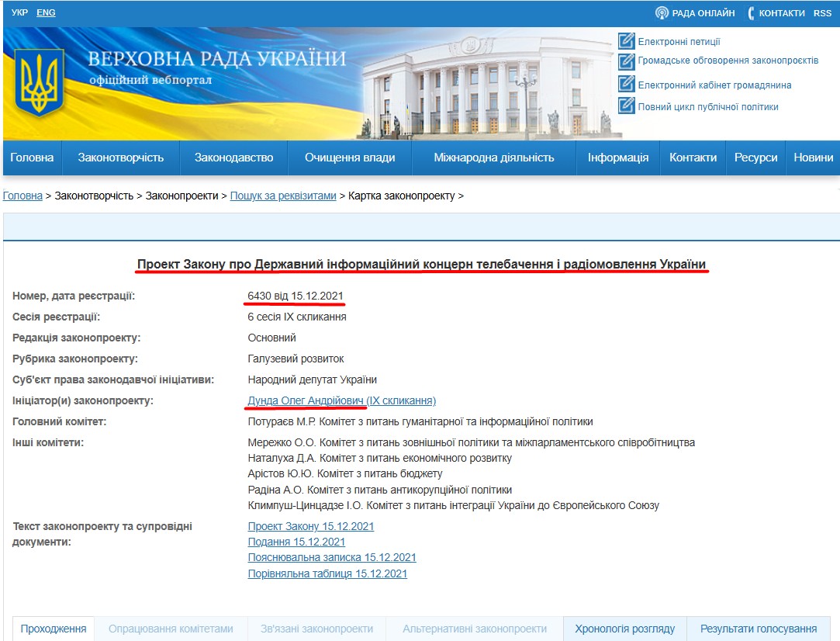Click the Електронні петиції edit icon

(626, 41)
